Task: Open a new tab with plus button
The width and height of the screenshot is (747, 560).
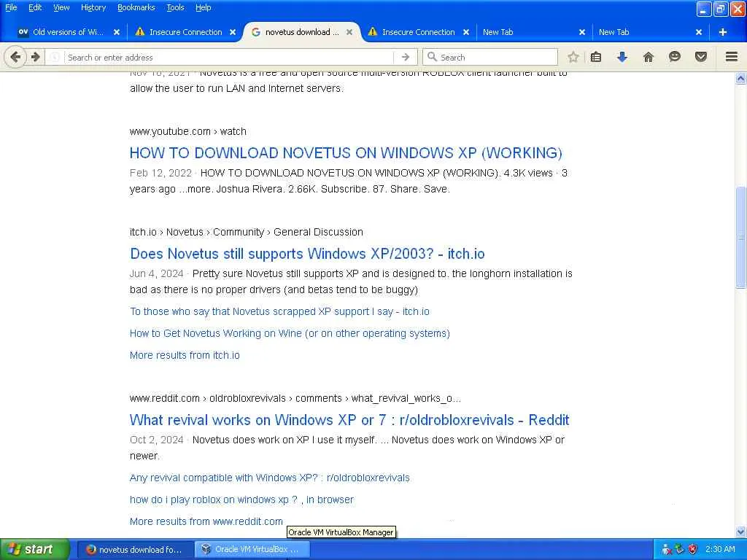Action: [723, 32]
